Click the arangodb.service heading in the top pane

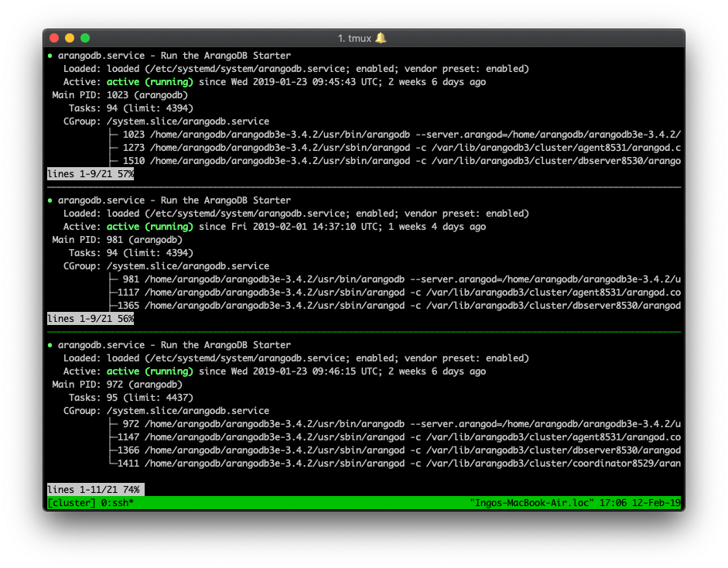pyautogui.click(x=101, y=55)
